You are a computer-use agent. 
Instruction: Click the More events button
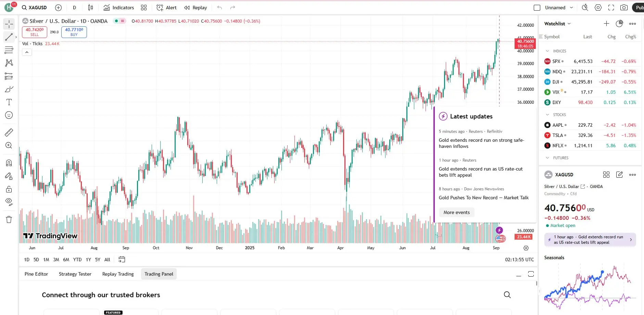tap(456, 212)
